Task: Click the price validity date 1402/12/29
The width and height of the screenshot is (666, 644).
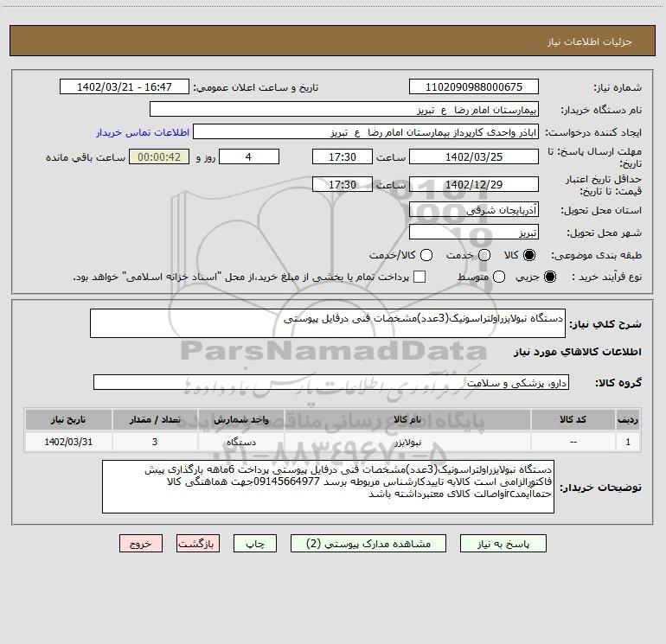Action: (474, 184)
